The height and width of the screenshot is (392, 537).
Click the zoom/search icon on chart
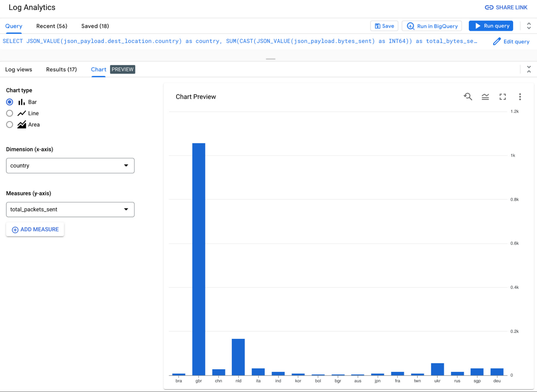(x=468, y=97)
